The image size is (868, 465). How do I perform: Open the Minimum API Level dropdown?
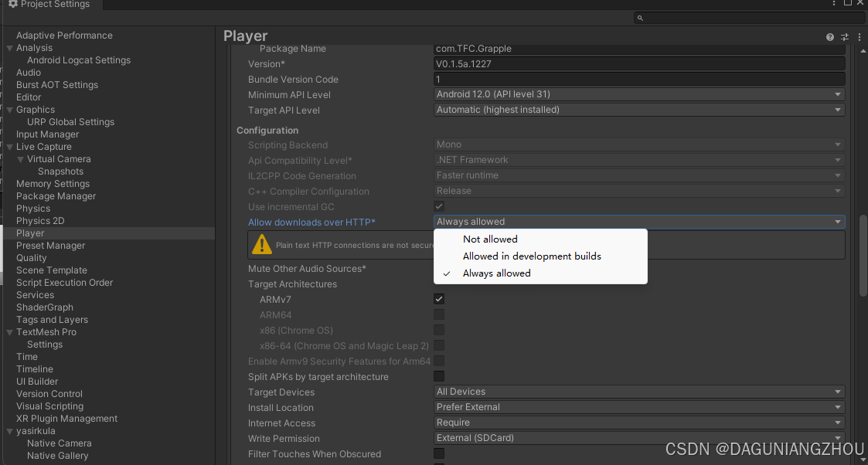(638, 94)
